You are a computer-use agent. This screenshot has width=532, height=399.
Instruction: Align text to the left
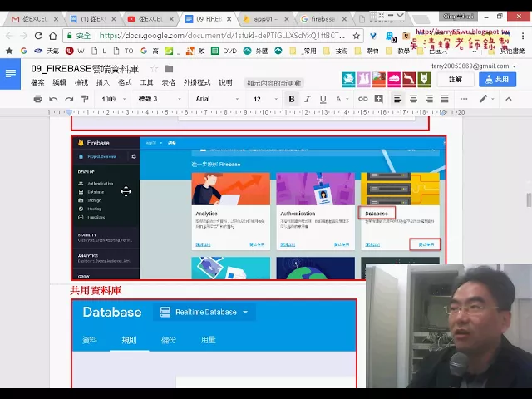click(397, 99)
